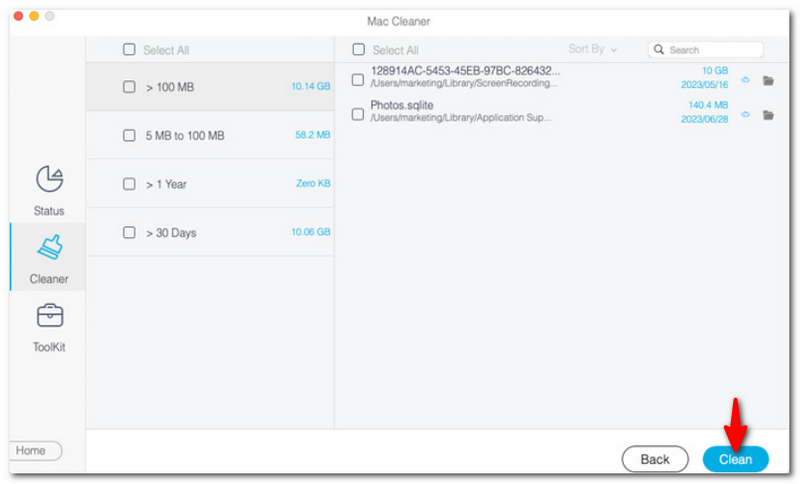800x484 pixels.
Task: Click the Clean button
Action: coord(735,459)
